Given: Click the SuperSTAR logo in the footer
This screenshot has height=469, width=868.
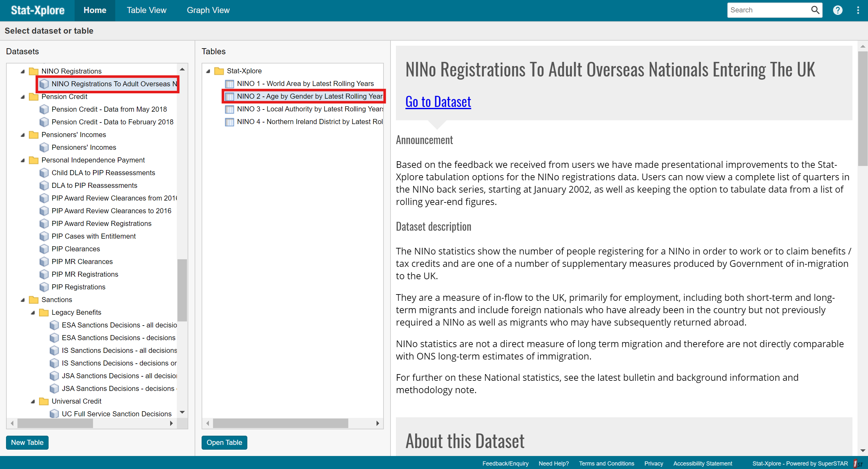Looking at the screenshot, I should [x=858, y=463].
